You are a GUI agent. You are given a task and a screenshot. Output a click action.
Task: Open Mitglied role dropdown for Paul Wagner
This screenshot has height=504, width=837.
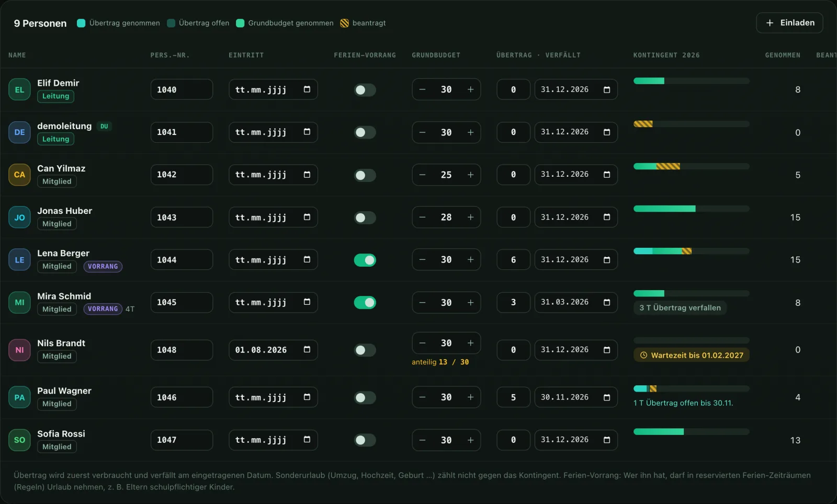tap(57, 404)
